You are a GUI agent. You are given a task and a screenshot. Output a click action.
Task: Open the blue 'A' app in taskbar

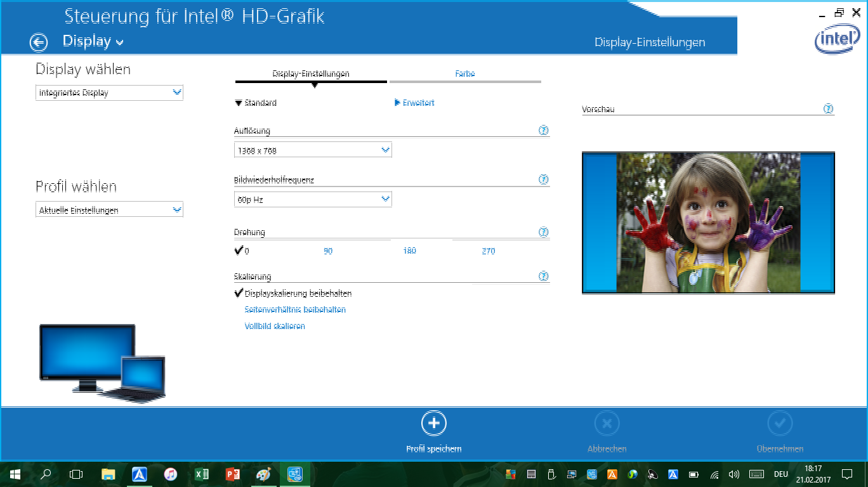tap(140, 474)
